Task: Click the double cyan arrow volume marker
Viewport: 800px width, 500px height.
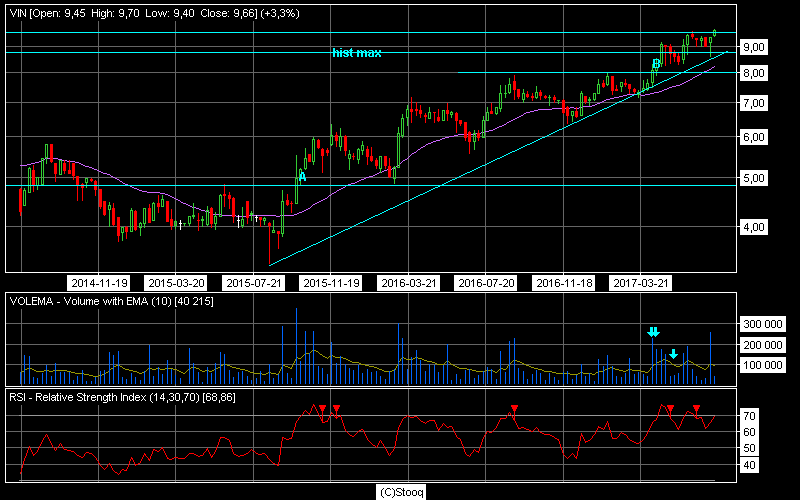Action: 654,333
